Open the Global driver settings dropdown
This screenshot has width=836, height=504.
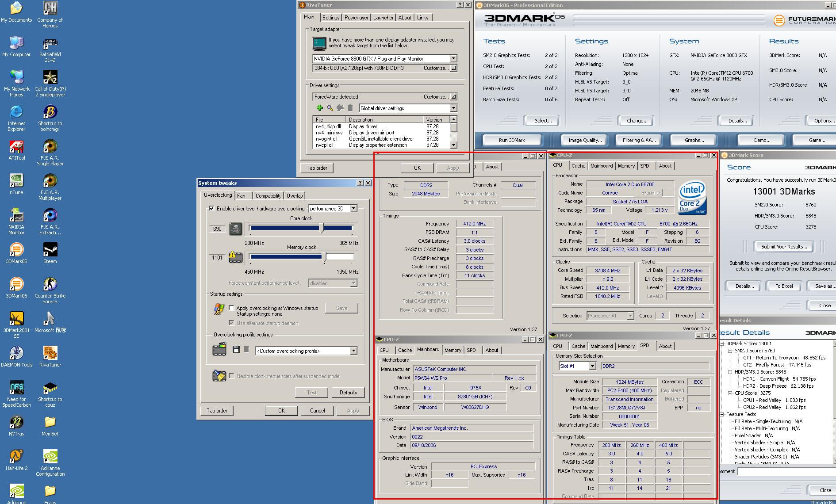pos(453,108)
